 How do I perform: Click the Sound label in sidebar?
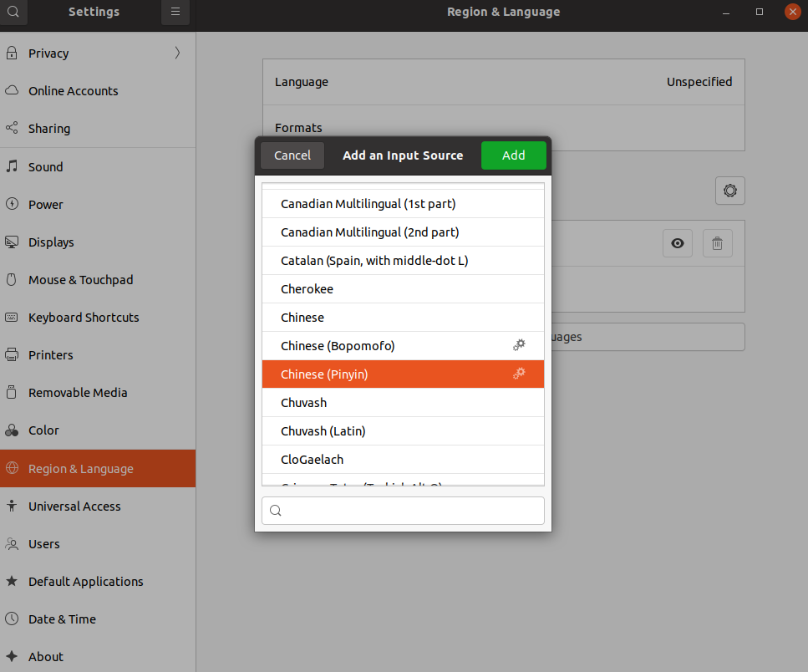pyautogui.click(x=45, y=167)
